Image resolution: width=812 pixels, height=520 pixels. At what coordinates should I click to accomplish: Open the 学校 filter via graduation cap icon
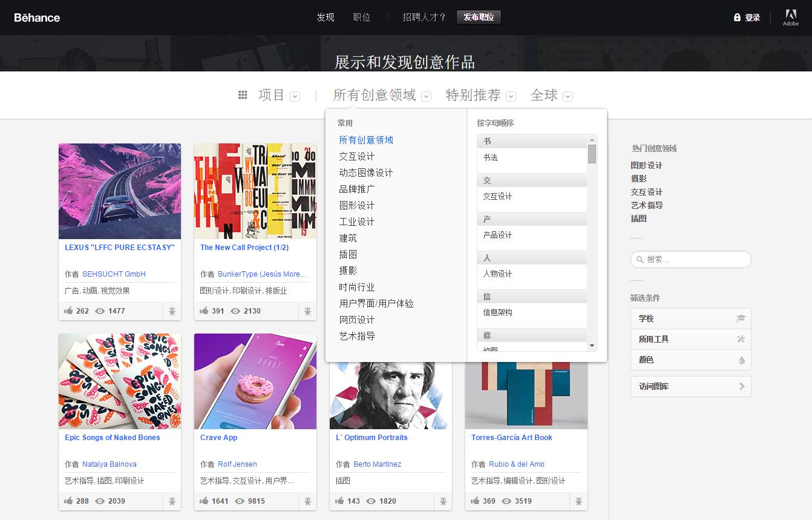point(742,318)
